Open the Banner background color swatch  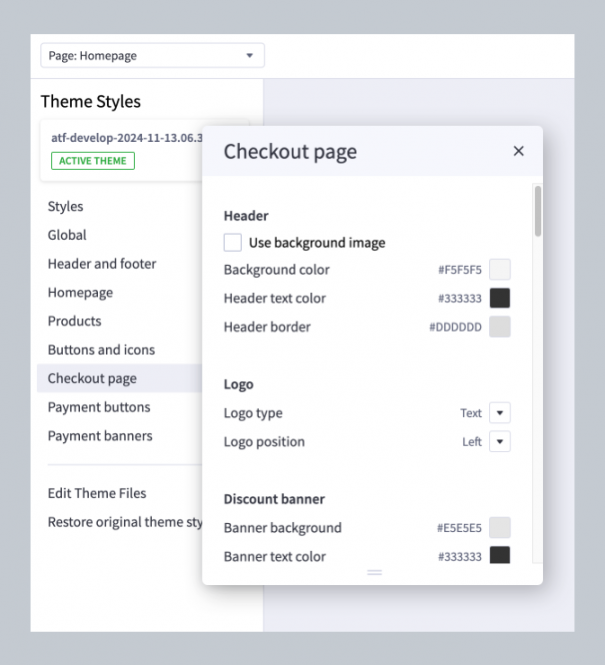point(500,528)
